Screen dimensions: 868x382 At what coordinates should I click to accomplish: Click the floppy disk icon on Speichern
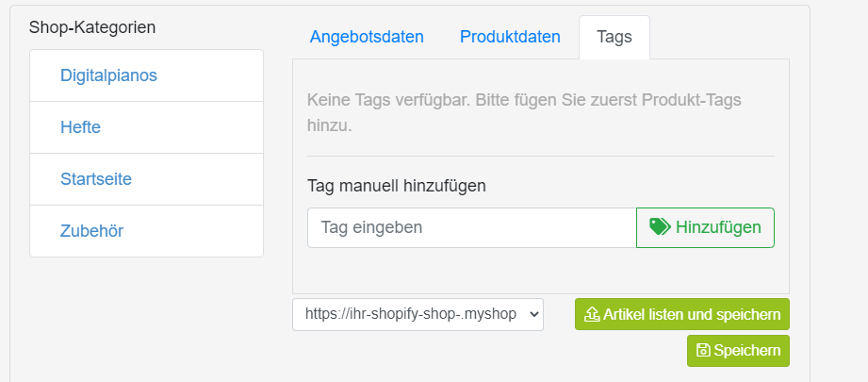tap(703, 351)
